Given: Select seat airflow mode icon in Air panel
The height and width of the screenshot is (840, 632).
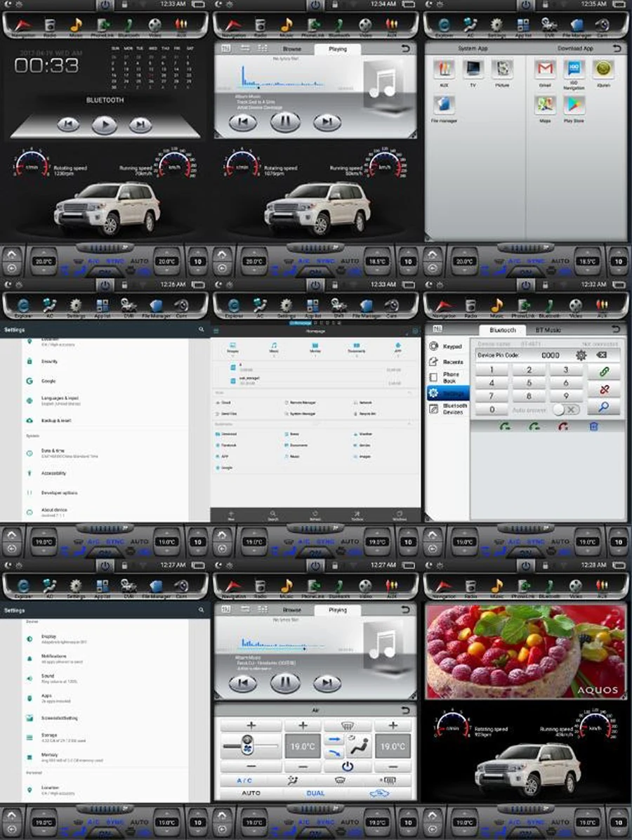Looking at the screenshot, I should coord(358,747).
